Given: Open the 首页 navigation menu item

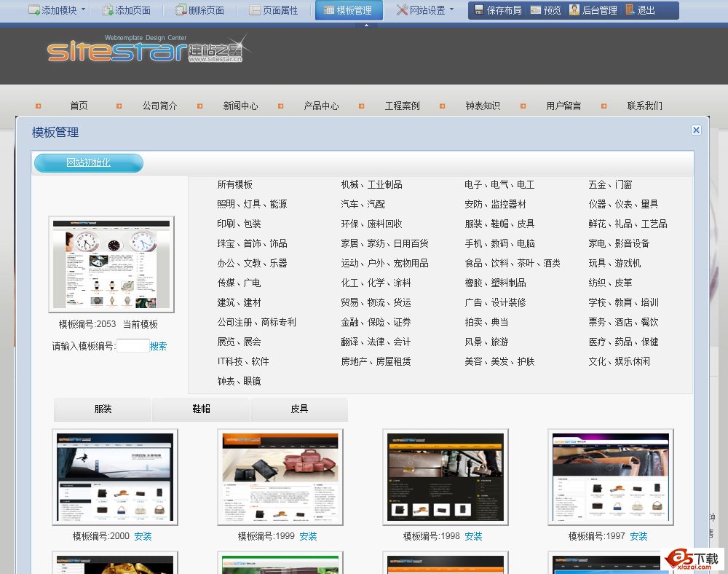Looking at the screenshot, I should click(x=79, y=105).
